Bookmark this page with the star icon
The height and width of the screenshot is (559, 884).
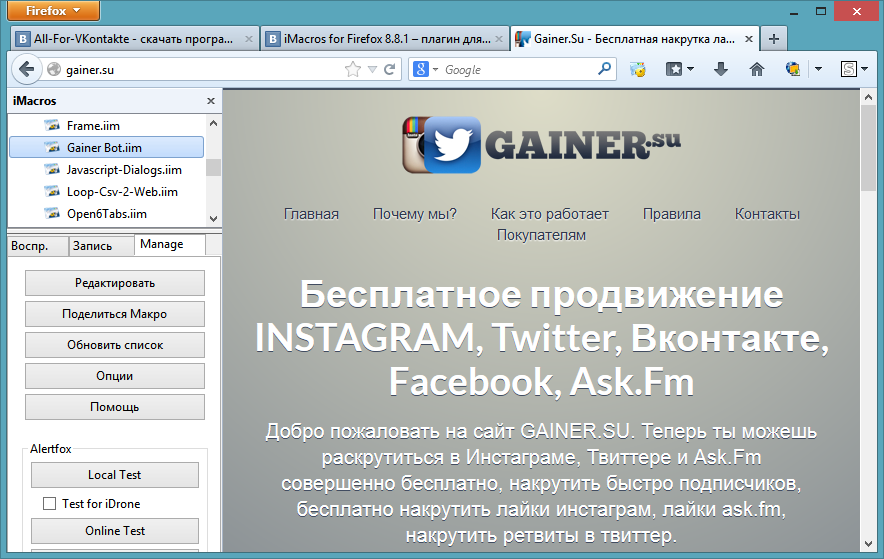point(352,69)
